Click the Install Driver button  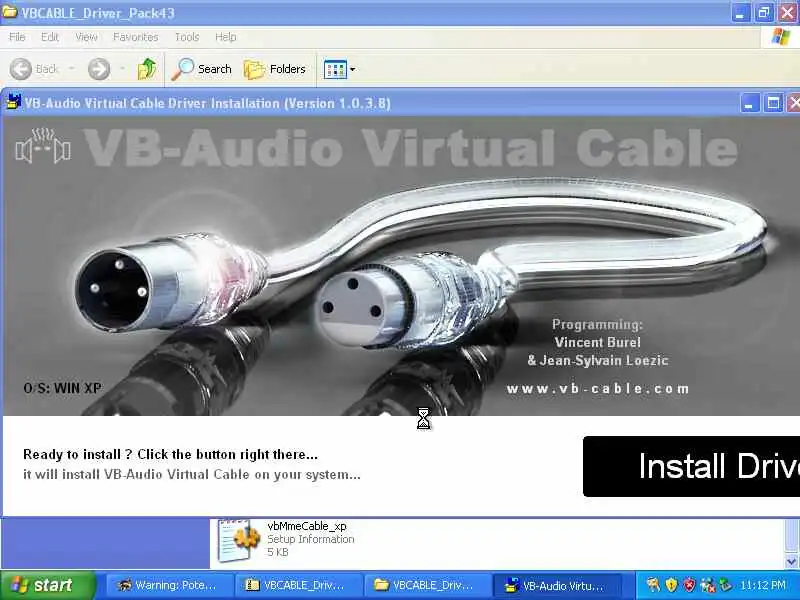click(x=691, y=466)
